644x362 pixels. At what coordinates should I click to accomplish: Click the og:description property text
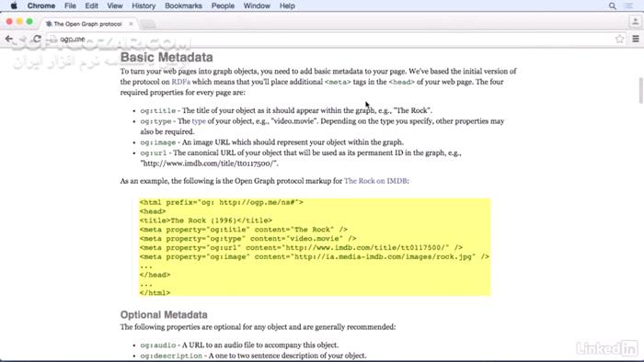(x=171, y=356)
